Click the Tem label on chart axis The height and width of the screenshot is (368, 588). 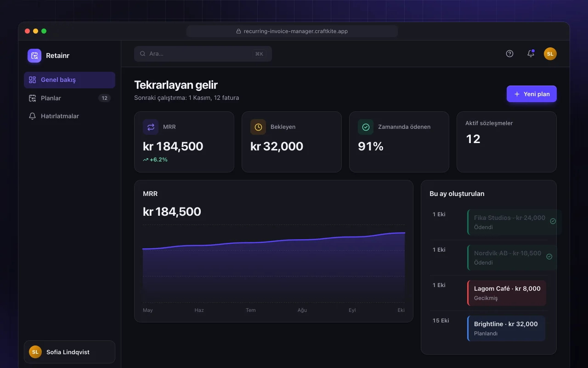click(x=251, y=310)
